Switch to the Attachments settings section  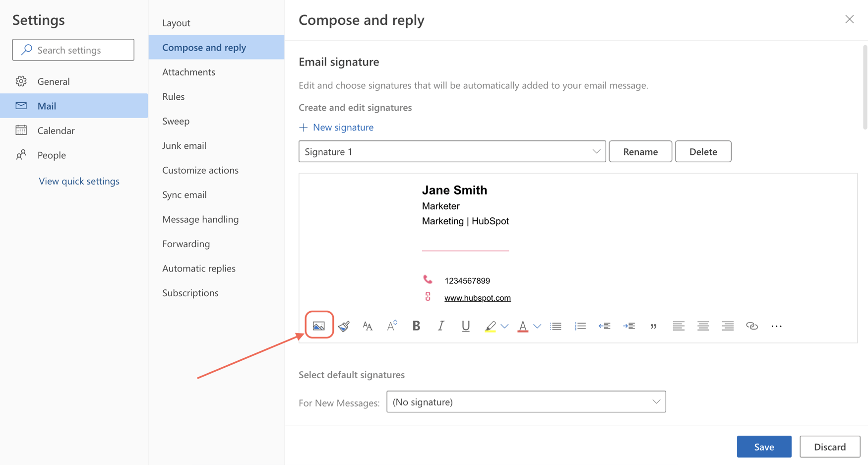coord(188,71)
